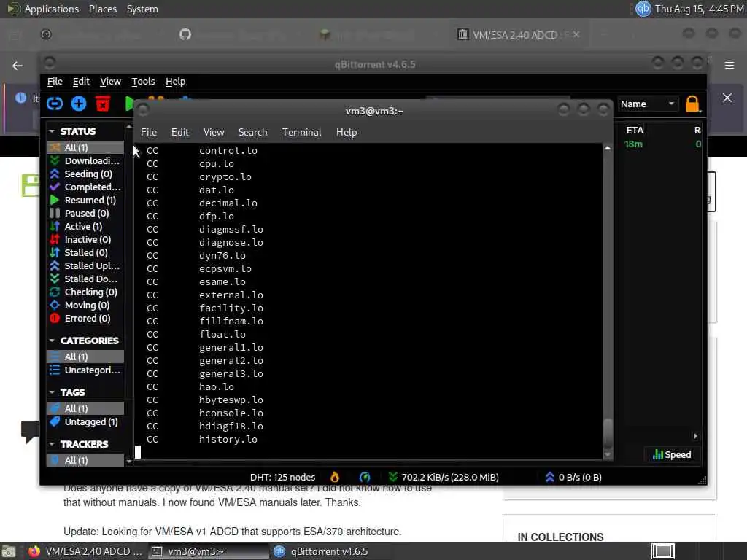
Task: Select the Completed status filter
Action: point(86,187)
